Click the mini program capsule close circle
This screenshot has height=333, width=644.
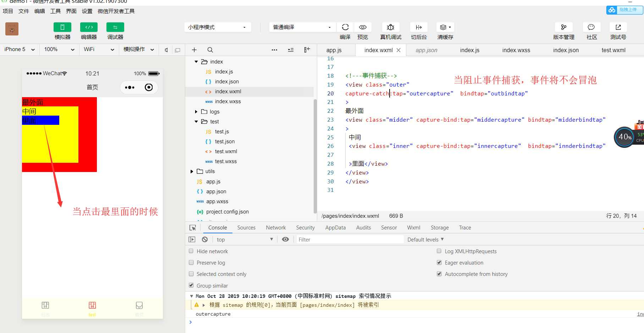pos(149,87)
